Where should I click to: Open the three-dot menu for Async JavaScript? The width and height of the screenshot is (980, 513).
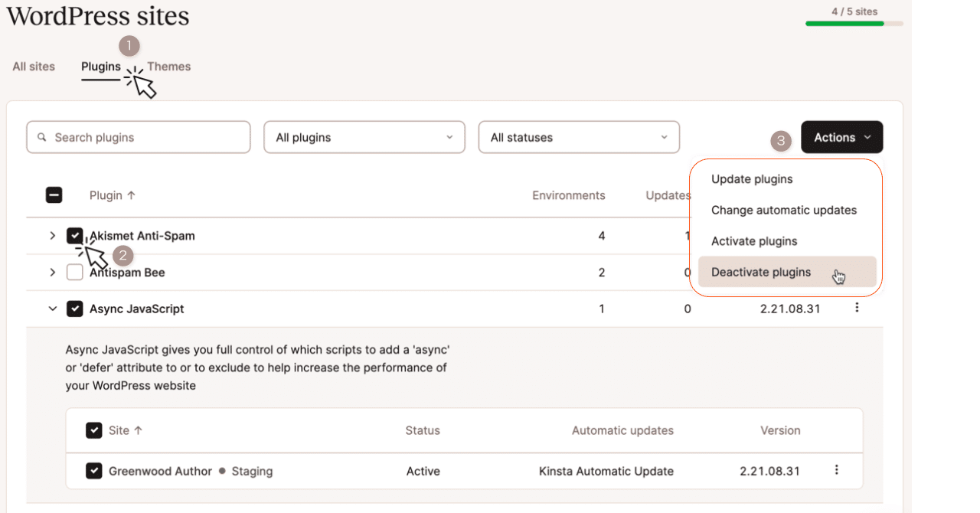(857, 308)
